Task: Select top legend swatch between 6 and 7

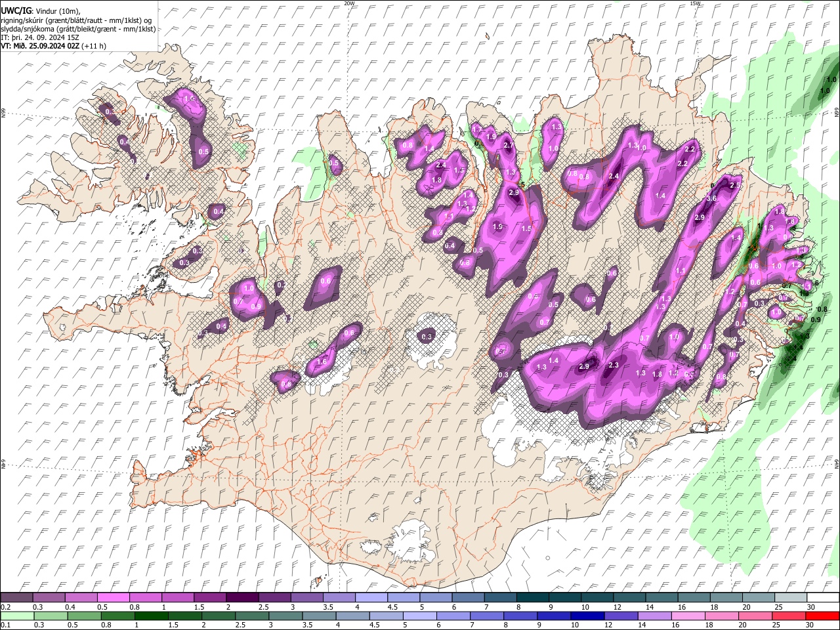Action: [467, 598]
